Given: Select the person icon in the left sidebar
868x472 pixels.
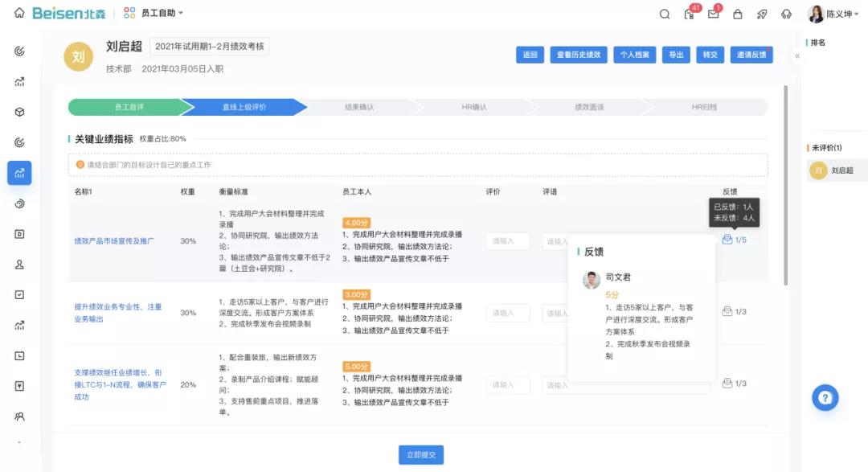Looking at the screenshot, I should [19, 263].
